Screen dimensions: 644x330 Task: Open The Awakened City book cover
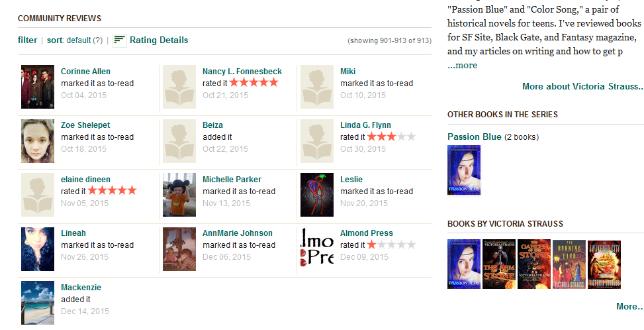[x=604, y=264]
